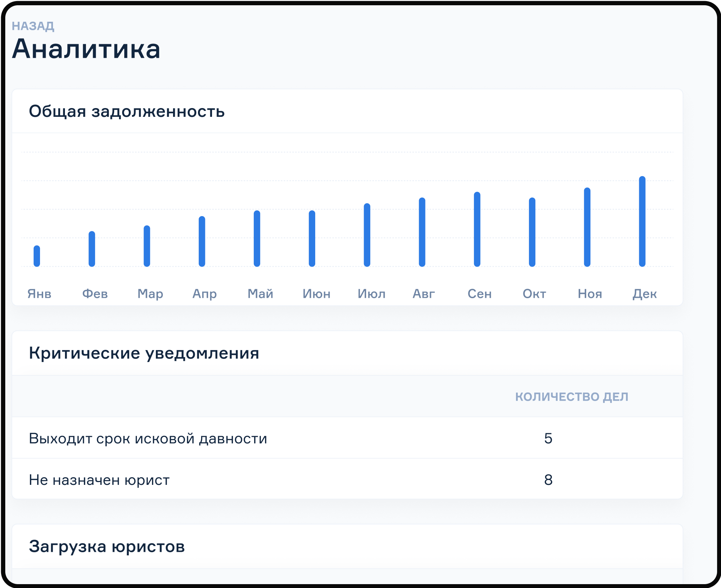Click the Апр month label
This screenshot has width=721, height=588.
[205, 294]
